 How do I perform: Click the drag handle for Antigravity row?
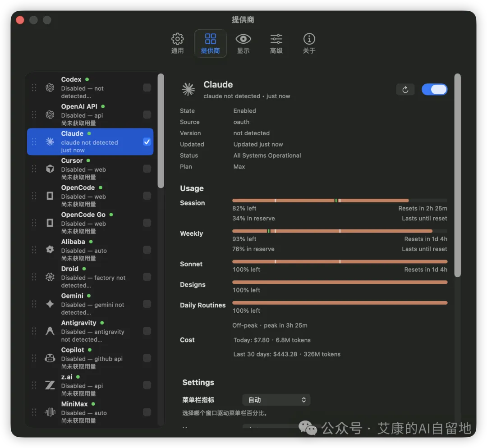(34, 331)
